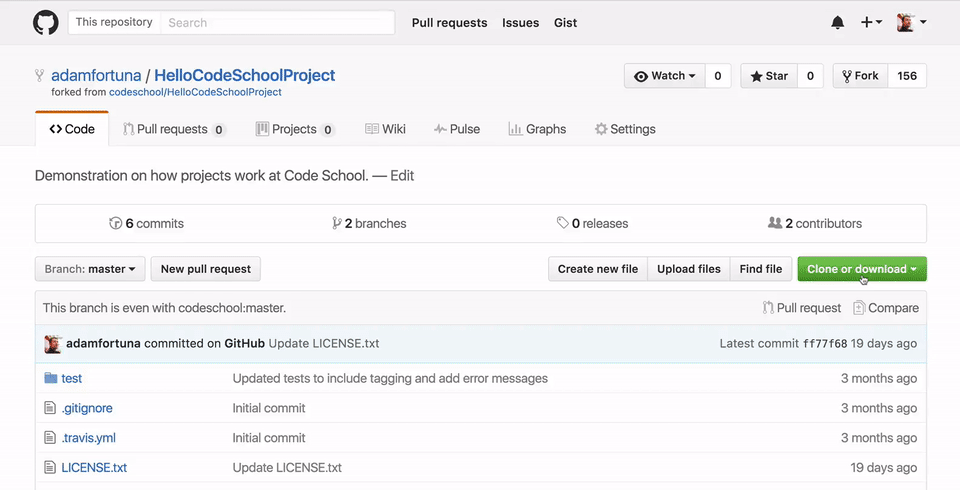Open LICENSE.txt row 'Update LICENSE.txt' message
The width and height of the screenshot is (960, 490).
(287, 467)
